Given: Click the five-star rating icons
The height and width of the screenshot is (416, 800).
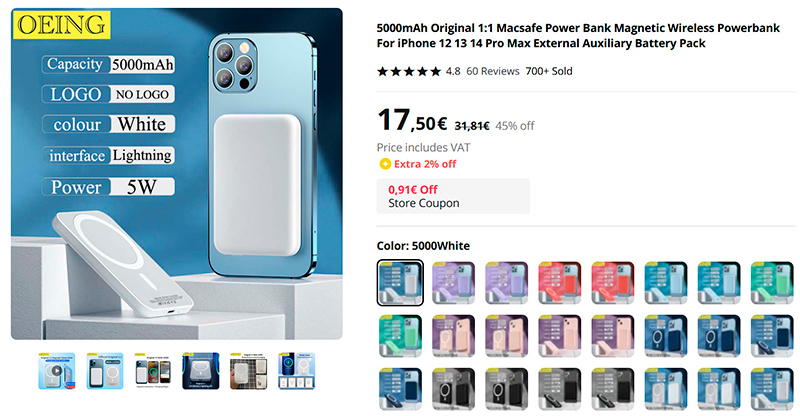Looking at the screenshot, I should [x=408, y=71].
